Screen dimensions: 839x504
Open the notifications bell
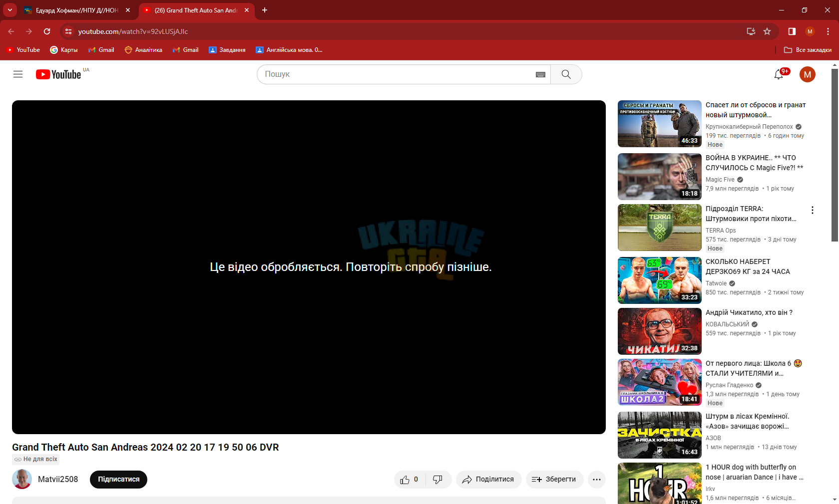(778, 74)
